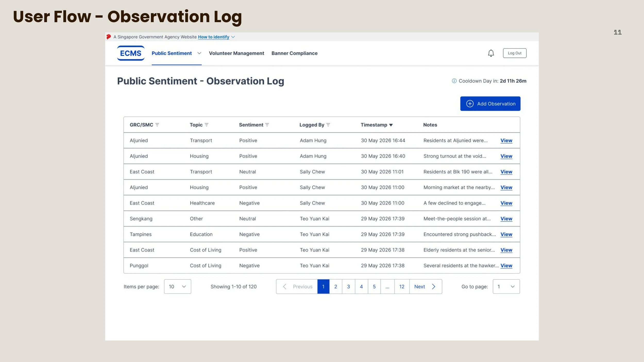Click the How to identify link
The width and height of the screenshot is (644, 362).
pos(214,37)
